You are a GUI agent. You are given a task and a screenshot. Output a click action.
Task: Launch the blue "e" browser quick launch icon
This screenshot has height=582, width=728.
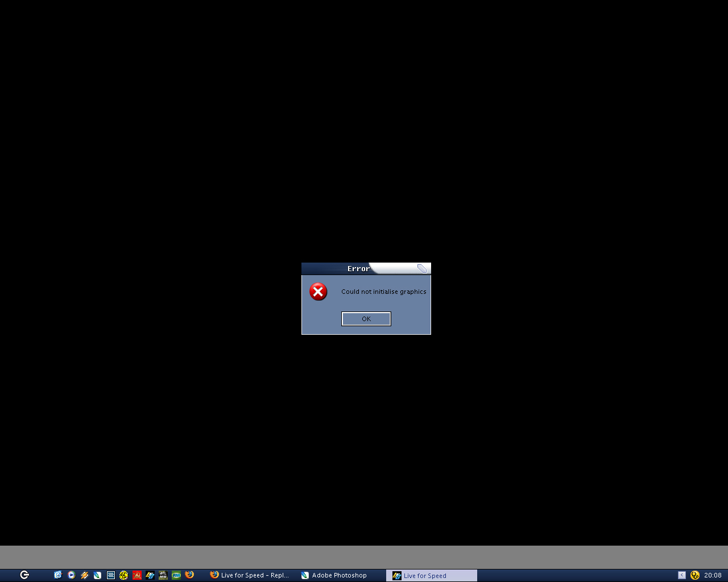(x=58, y=575)
